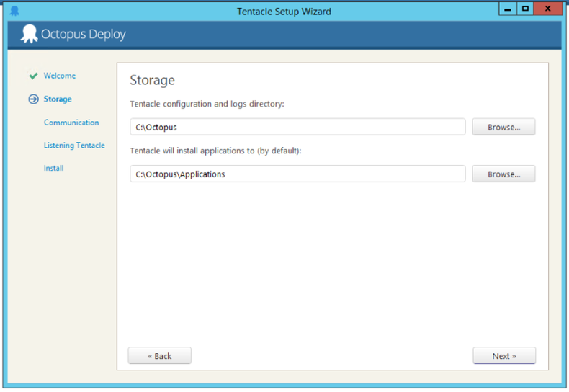569x392 pixels.
Task: Close the Tentacle Setup Wizard window
Action: tap(547, 9)
